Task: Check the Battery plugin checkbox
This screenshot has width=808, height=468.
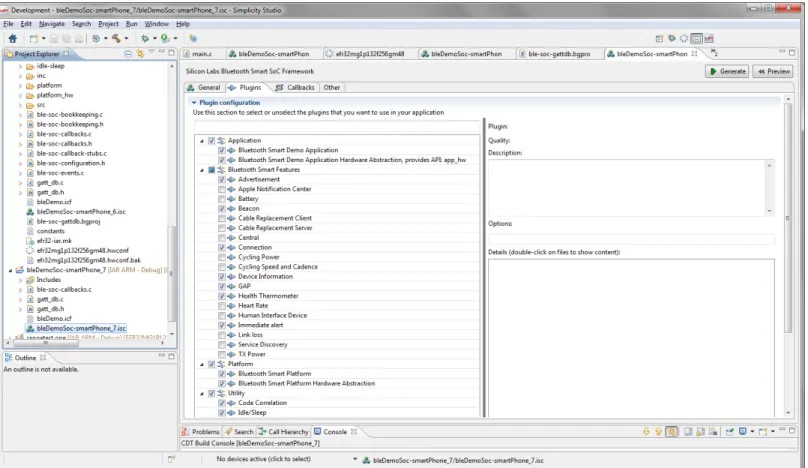Action: pyautogui.click(x=222, y=199)
